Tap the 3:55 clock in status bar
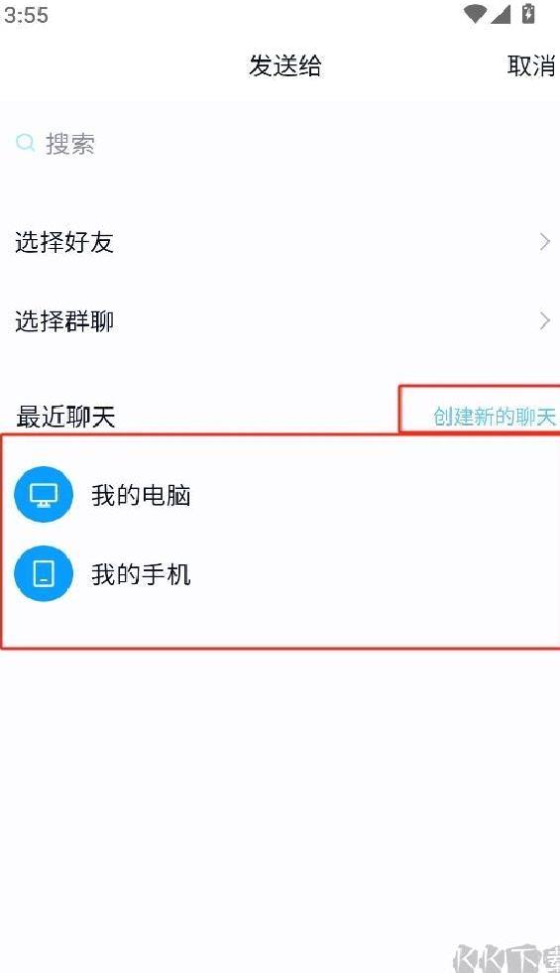560x973 pixels. pos(26,15)
